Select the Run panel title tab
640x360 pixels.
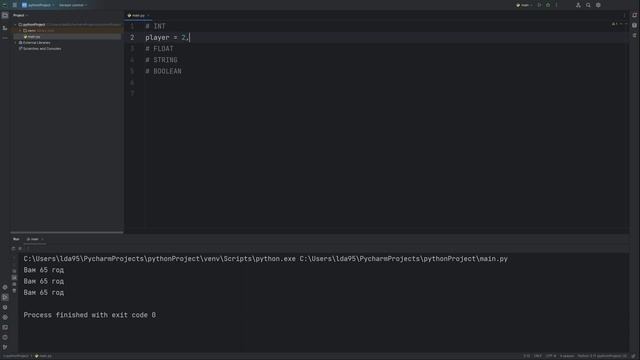coord(16,239)
